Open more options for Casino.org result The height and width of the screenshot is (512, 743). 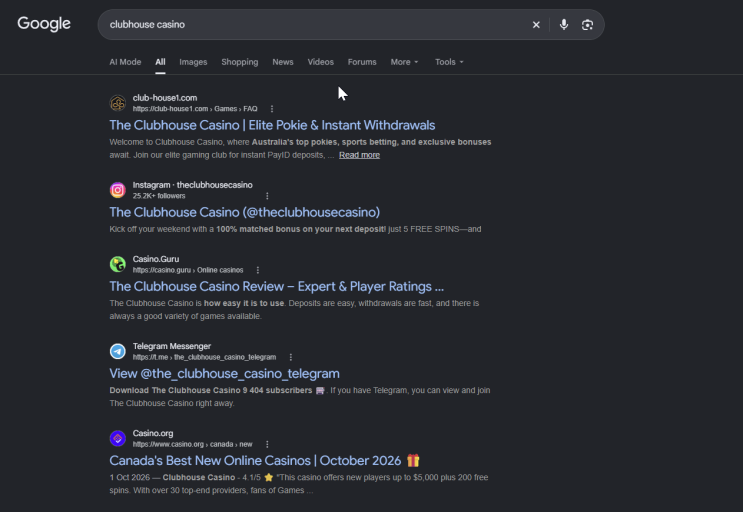coord(267,444)
